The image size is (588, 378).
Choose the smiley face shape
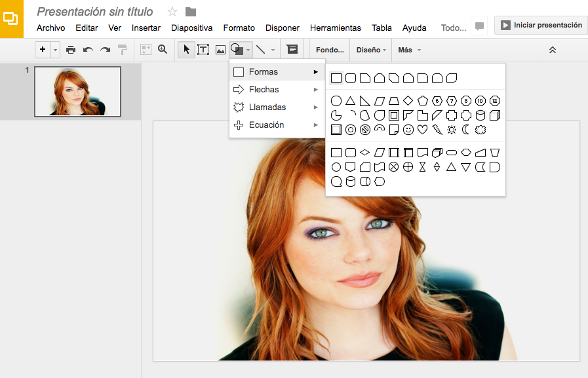coord(409,129)
